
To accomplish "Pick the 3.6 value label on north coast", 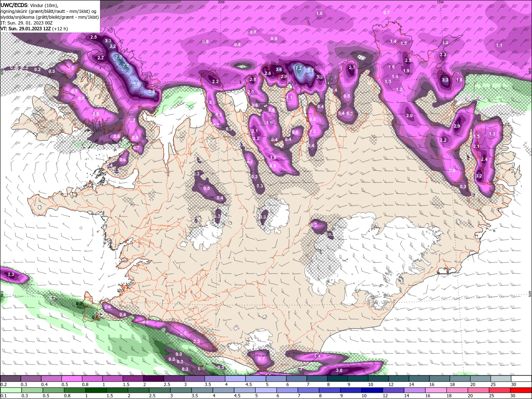I will coord(279,69).
